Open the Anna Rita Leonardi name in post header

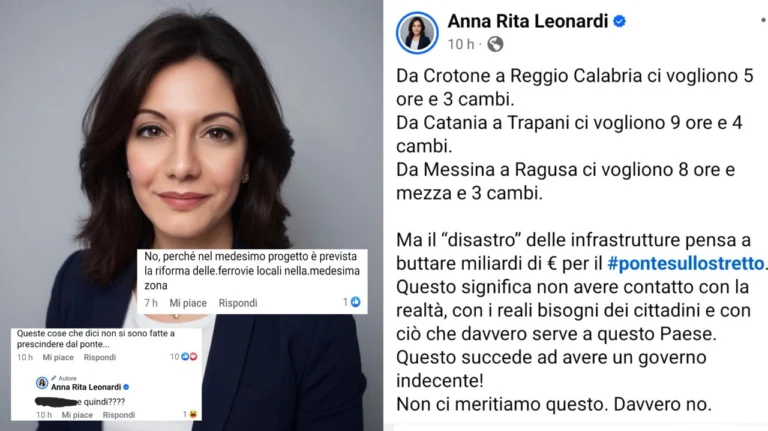click(528, 21)
